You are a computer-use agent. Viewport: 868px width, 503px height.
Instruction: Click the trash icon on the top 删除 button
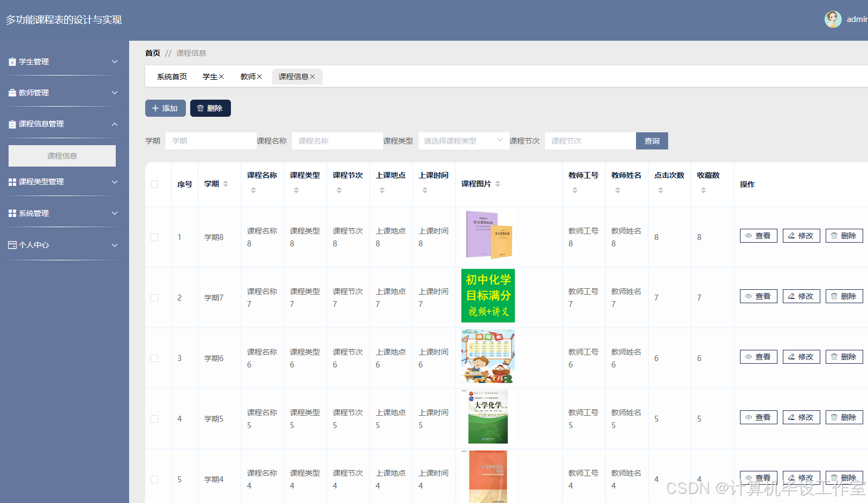tap(200, 108)
